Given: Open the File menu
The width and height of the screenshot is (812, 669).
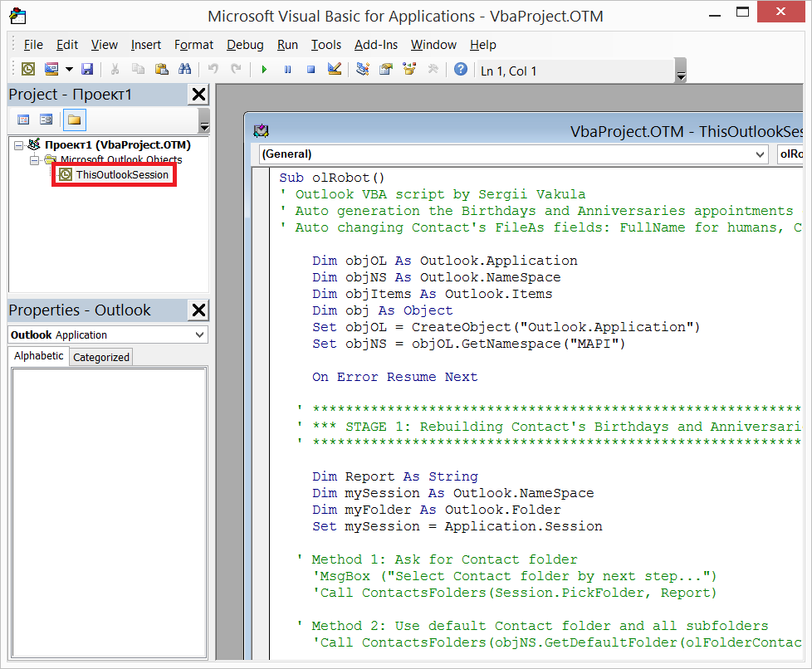Looking at the screenshot, I should pos(34,45).
